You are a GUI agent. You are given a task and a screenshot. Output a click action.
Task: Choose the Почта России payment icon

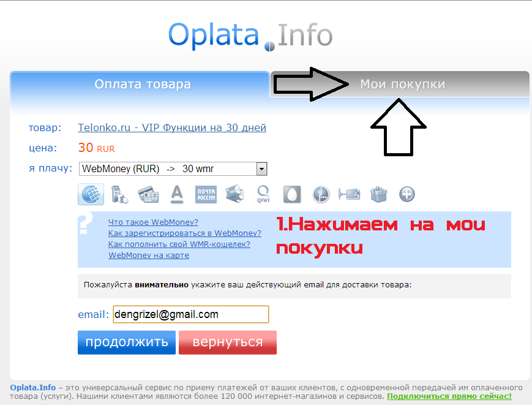point(206,194)
